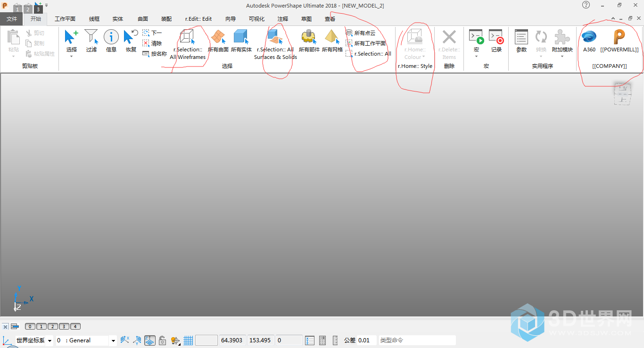
Task: Switch to r.Edit:: Edit tab
Action: pyautogui.click(x=198, y=19)
